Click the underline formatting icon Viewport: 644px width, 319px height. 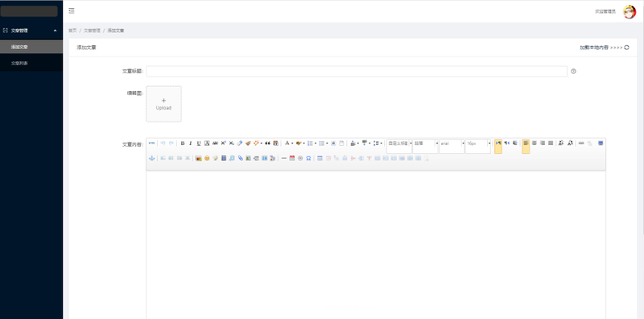(199, 143)
